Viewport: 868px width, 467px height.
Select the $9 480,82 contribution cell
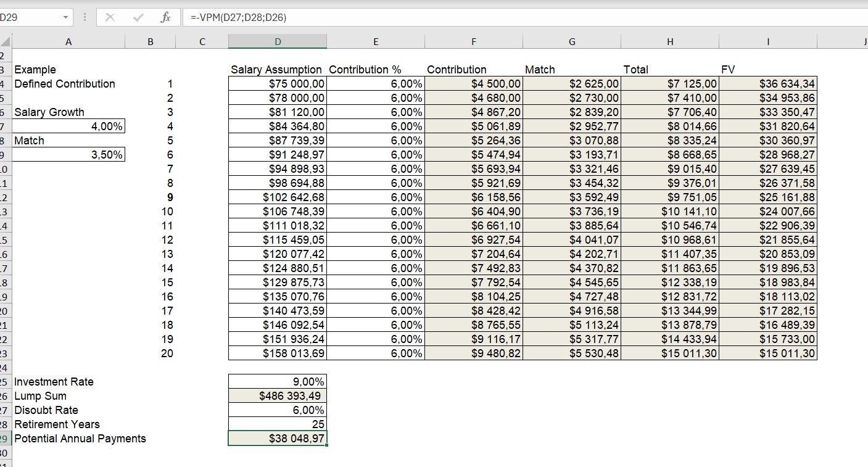[474, 353]
